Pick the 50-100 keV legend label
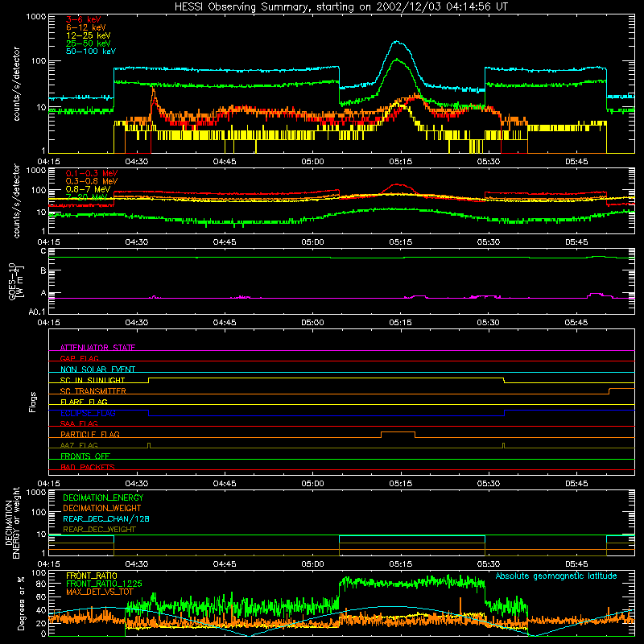 pos(91,52)
